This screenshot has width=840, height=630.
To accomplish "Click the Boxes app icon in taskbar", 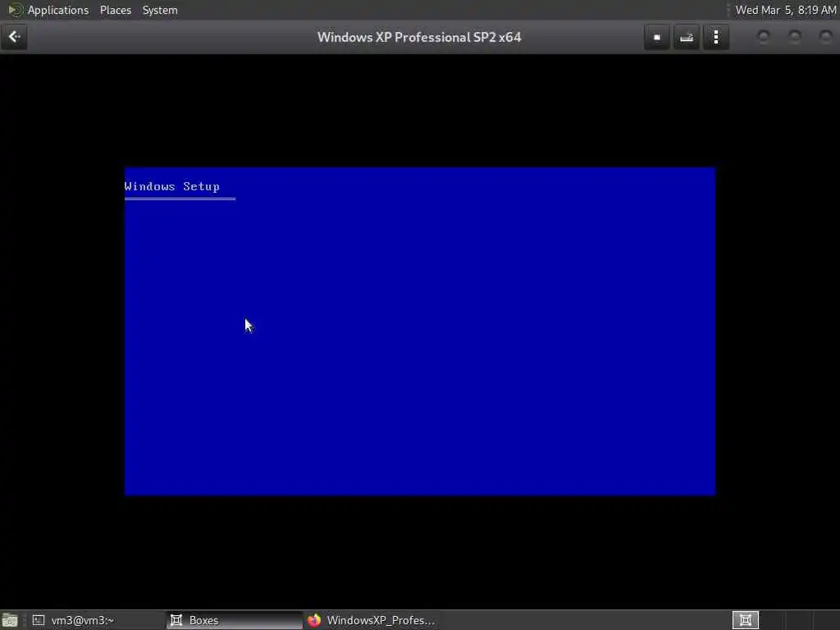I will pos(176,620).
